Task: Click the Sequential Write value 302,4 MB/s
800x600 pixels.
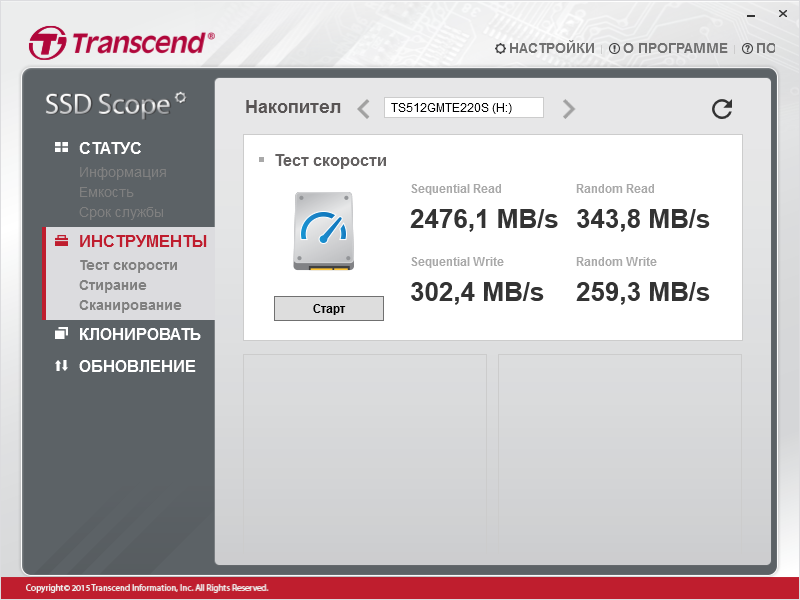Action: click(x=477, y=292)
